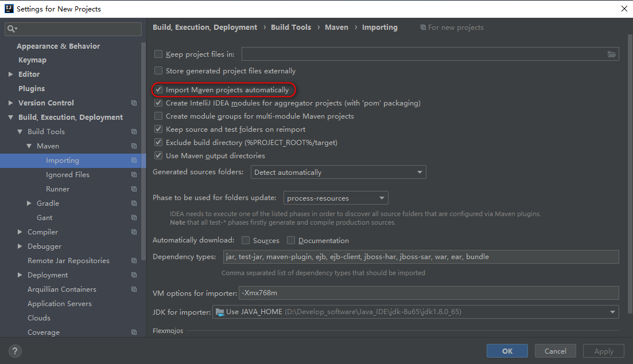
Task: Enable automatic download of Sources
Action: (246, 240)
